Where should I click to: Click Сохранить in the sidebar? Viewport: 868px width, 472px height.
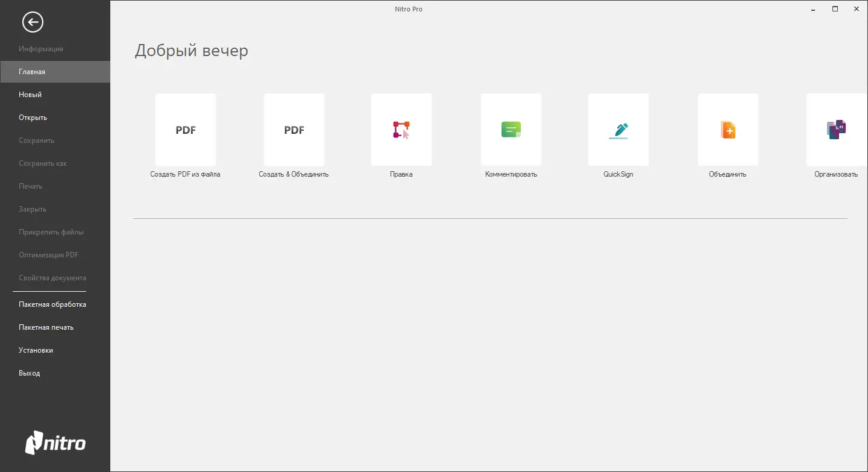[55, 140]
